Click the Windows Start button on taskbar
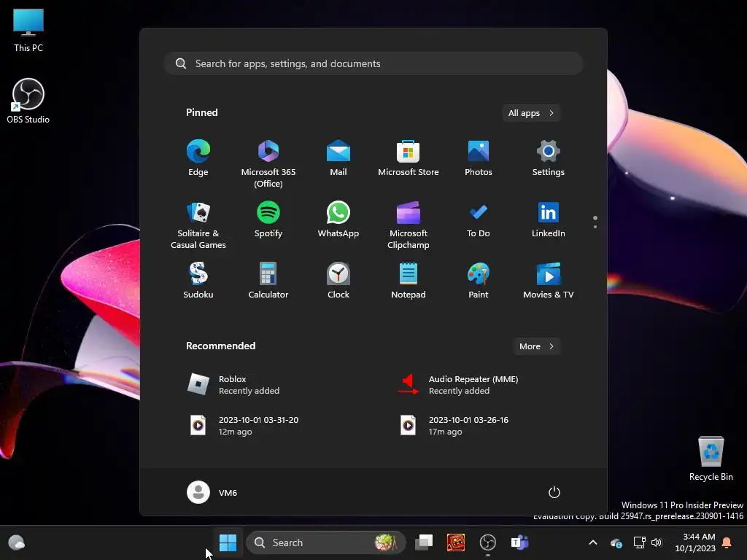 click(x=228, y=542)
